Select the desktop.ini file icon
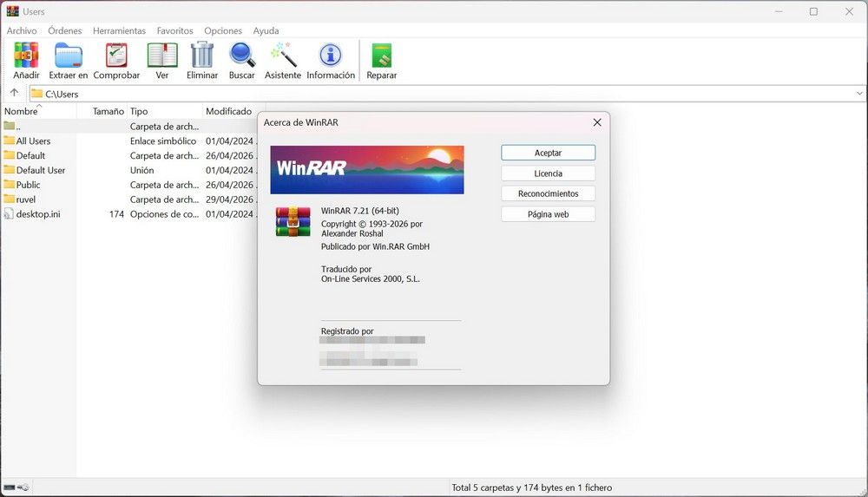 pyautogui.click(x=9, y=213)
